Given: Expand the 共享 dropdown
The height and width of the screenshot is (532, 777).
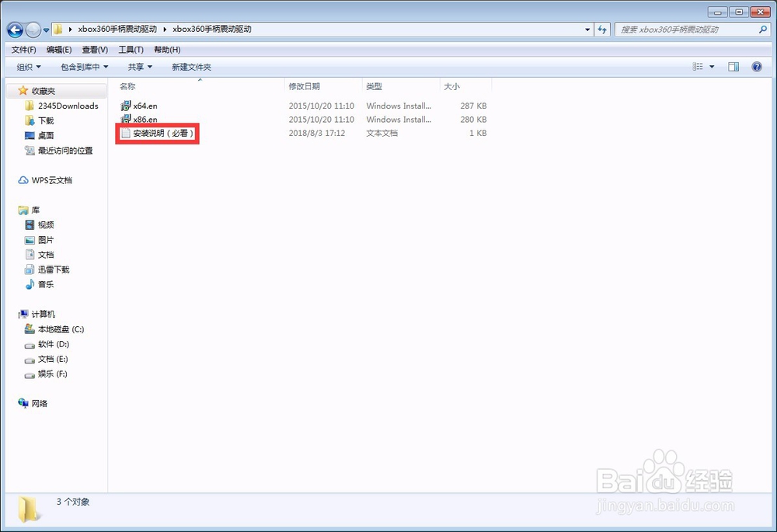Looking at the screenshot, I should click(140, 67).
